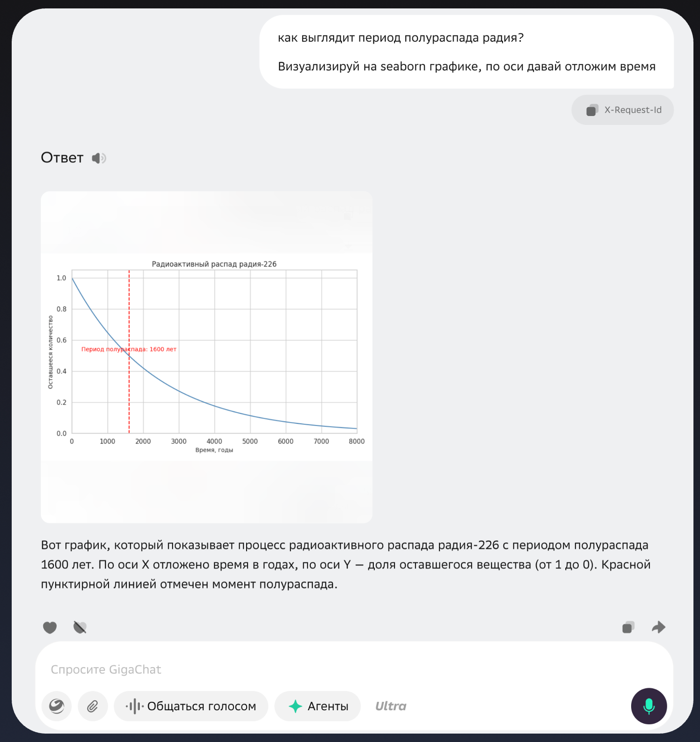Attach a file with the paperclip icon
The width and height of the screenshot is (700, 742).
[x=92, y=706]
